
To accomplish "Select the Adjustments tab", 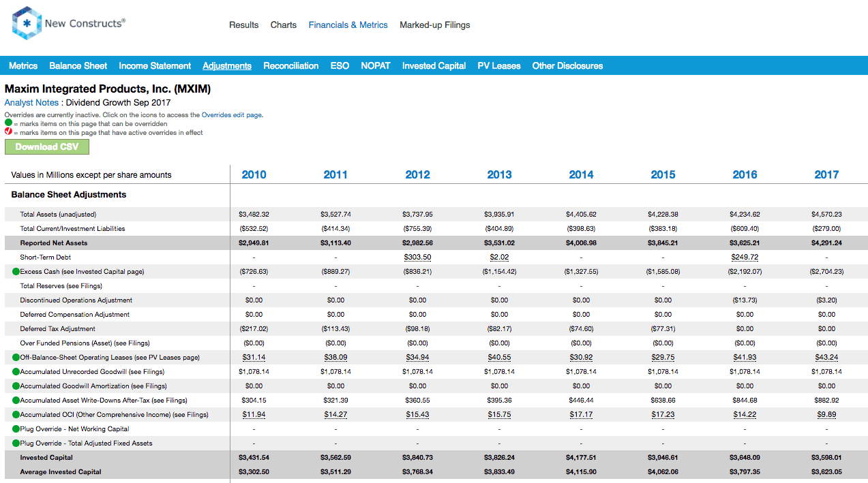I will point(227,66).
